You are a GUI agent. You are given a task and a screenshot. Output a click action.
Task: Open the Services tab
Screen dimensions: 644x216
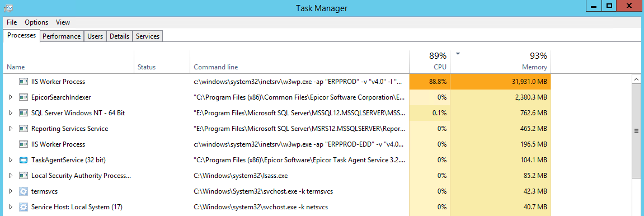[x=148, y=36]
